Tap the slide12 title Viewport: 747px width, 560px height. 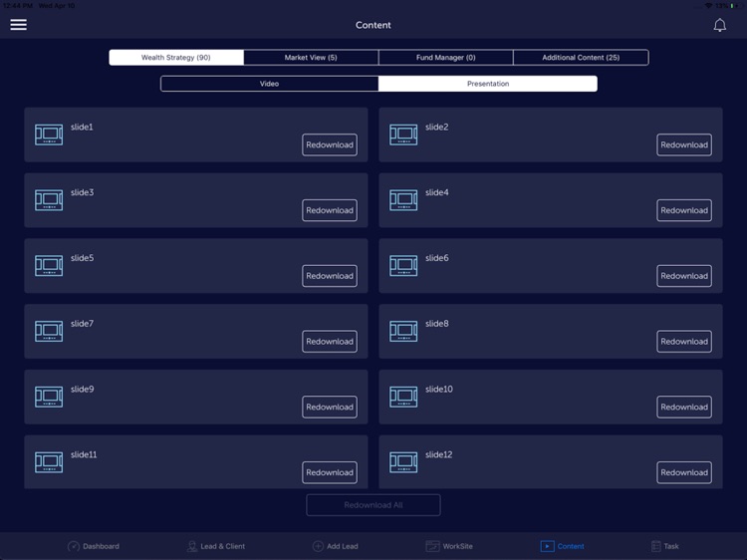(439, 454)
